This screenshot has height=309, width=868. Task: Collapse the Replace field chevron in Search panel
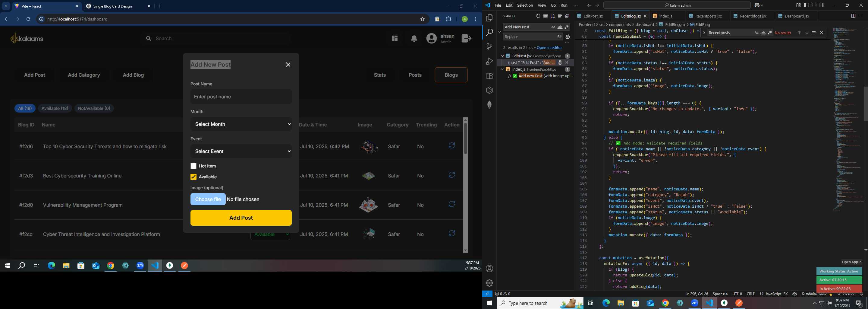point(500,32)
